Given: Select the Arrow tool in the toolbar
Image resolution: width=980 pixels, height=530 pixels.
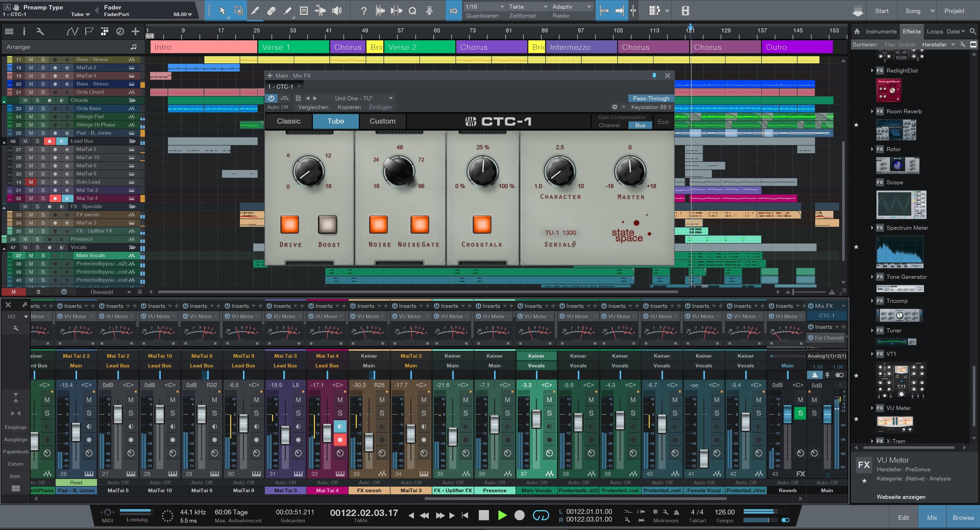Looking at the screenshot, I should pos(223,11).
